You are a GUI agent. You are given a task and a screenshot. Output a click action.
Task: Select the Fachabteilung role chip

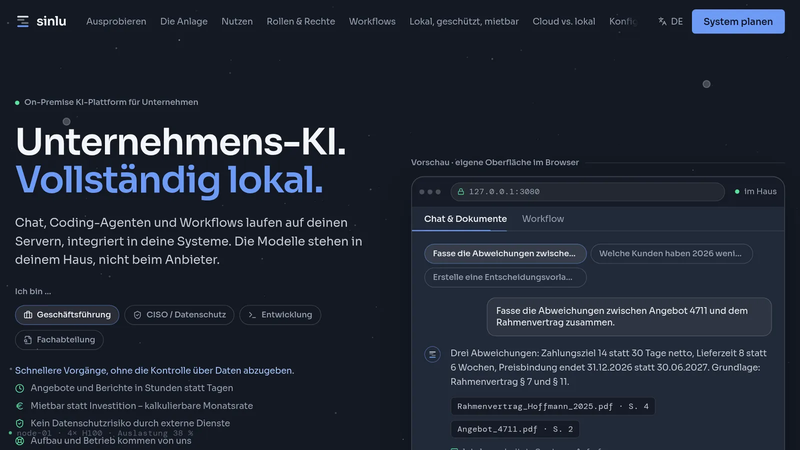point(59,340)
